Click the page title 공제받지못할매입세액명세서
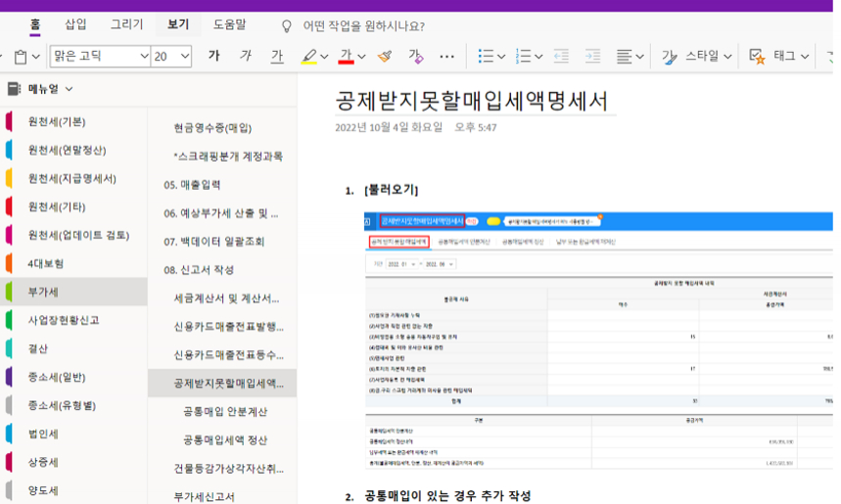The height and width of the screenshot is (504, 841). point(472,101)
